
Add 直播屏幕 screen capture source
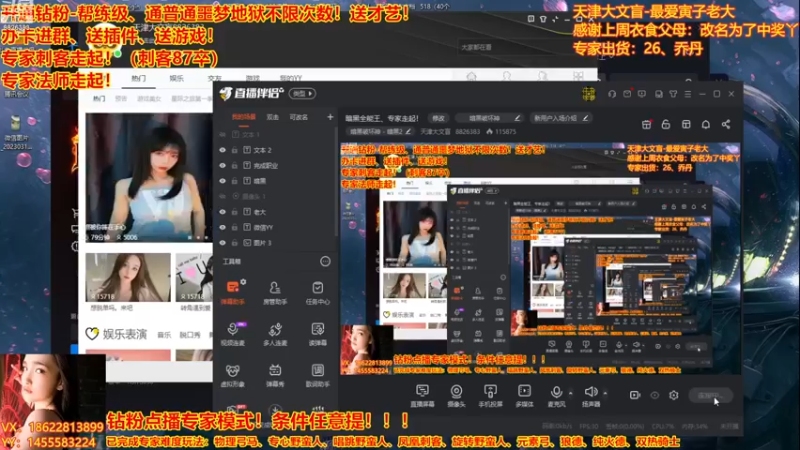coord(422,395)
